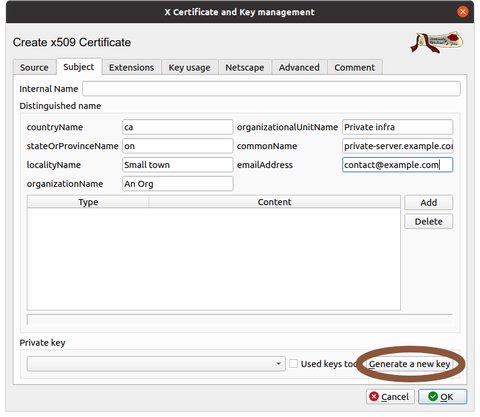Select the Subject tab

coord(79,67)
